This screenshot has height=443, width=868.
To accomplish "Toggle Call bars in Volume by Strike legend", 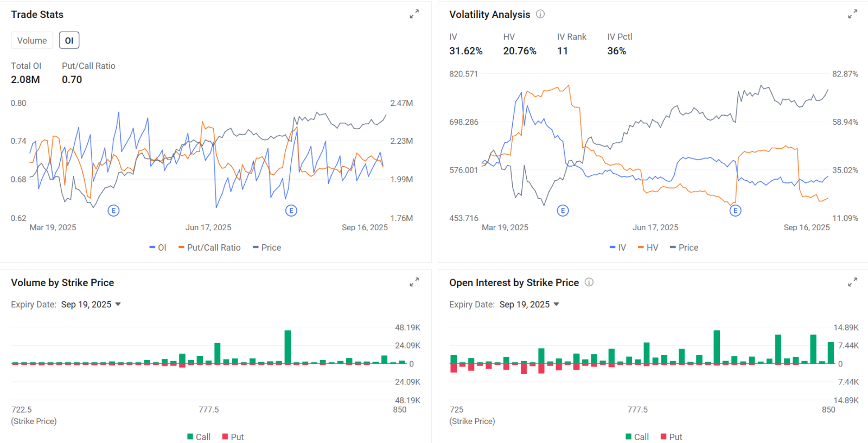I will pos(199,437).
